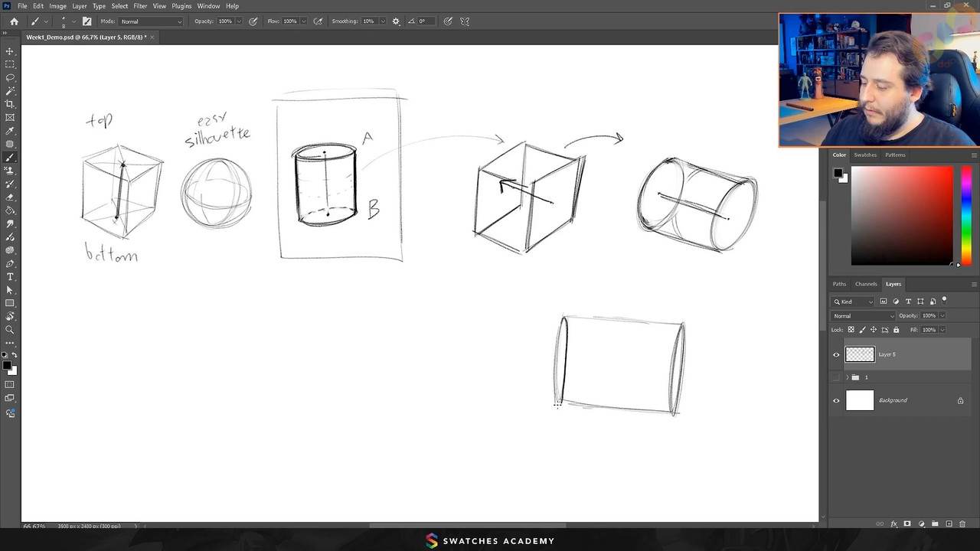Create a new adjustment layer

click(921, 524)
